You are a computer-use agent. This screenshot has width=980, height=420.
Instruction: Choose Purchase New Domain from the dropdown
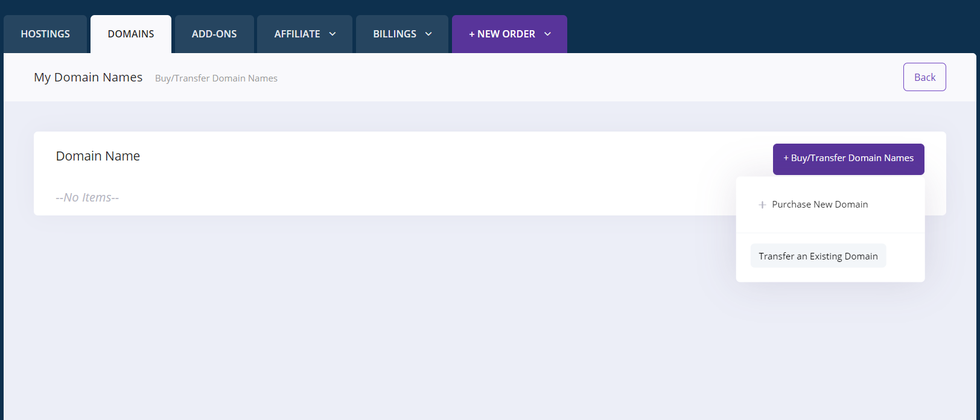[x=819, y=205]
